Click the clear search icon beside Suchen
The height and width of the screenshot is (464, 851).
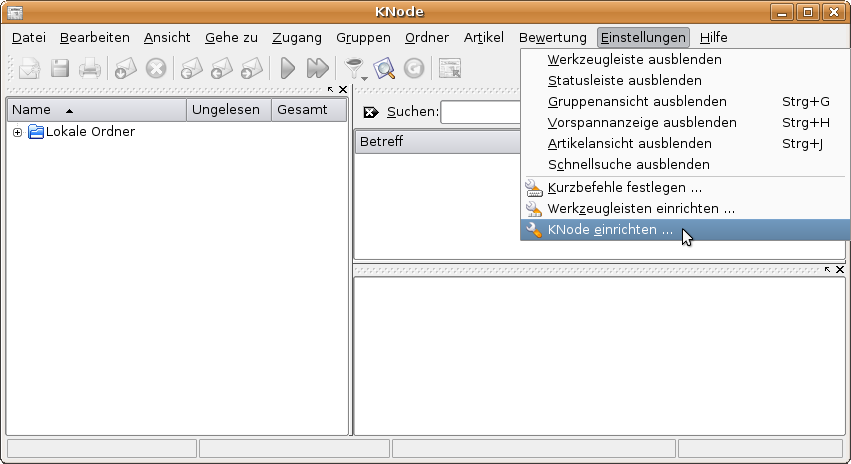[x=371, y=112]
